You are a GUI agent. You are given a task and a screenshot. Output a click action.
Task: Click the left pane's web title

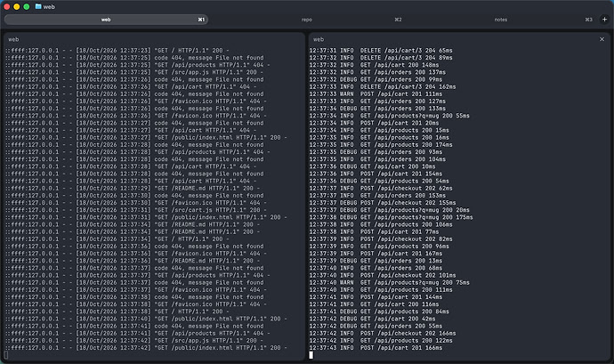(x=13, y=39)
